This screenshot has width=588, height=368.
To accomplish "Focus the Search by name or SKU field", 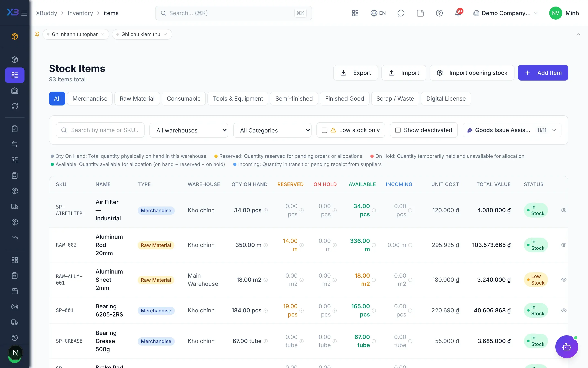I will click(x=100, y=130).
